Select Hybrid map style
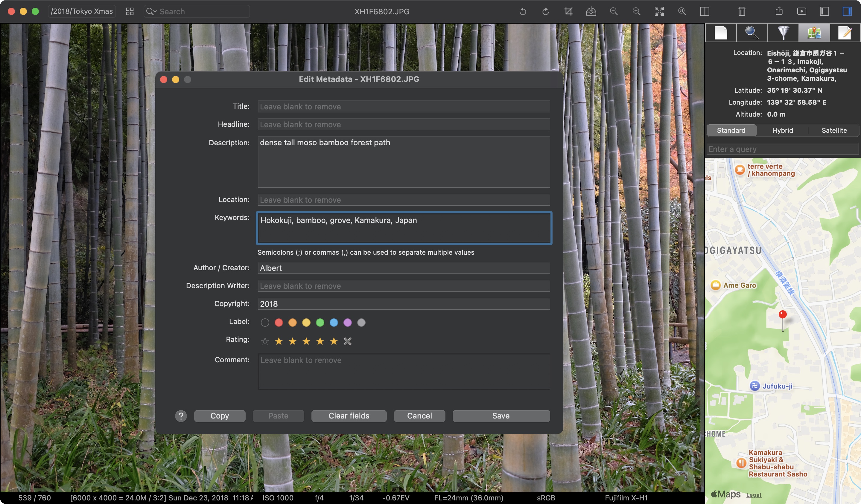 tap(783, 130)
